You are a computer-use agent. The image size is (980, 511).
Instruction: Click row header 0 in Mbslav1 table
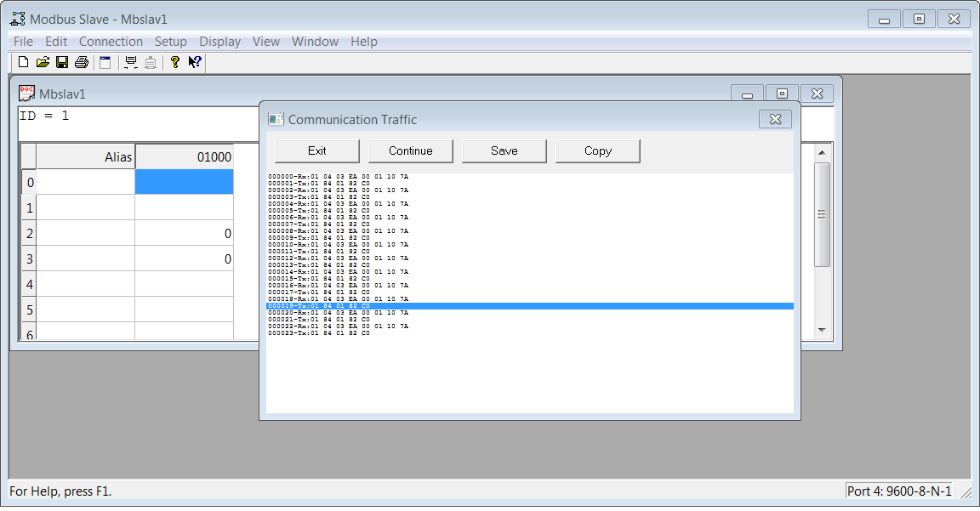coord(30,182)
